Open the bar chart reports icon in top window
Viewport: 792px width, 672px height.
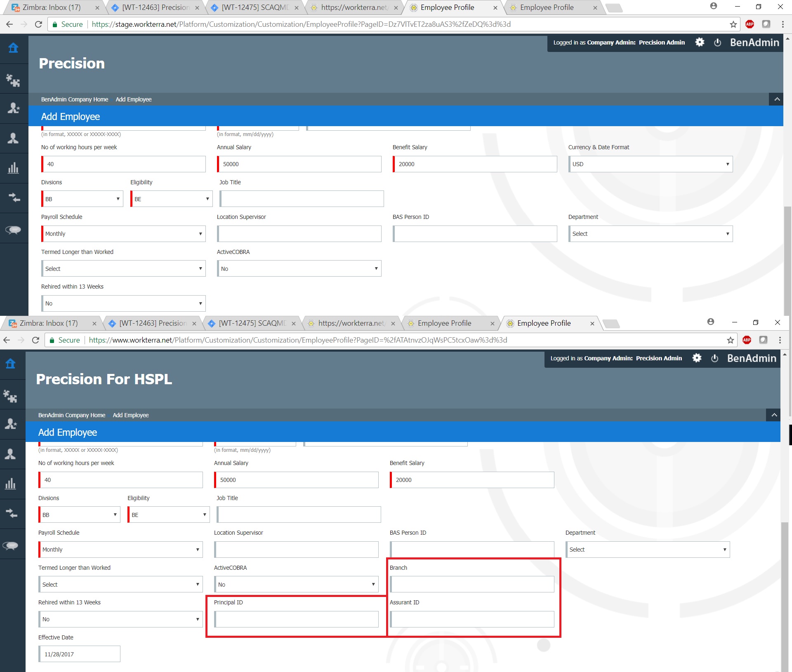pyautogui.click(x=13, y=168)
